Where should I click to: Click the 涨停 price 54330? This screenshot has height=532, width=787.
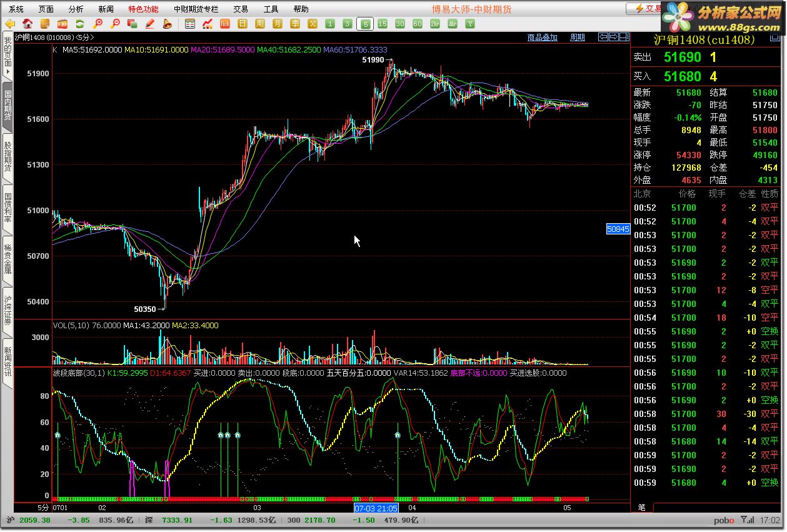pos(689,155)
